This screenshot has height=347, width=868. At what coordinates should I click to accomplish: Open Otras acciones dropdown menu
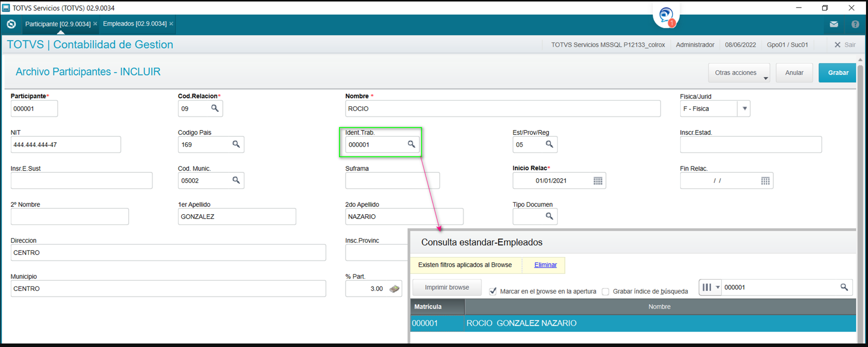739,73
